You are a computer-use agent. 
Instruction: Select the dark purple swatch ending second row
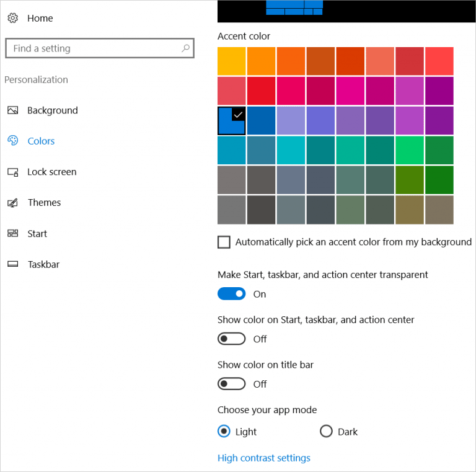[439, 91]
